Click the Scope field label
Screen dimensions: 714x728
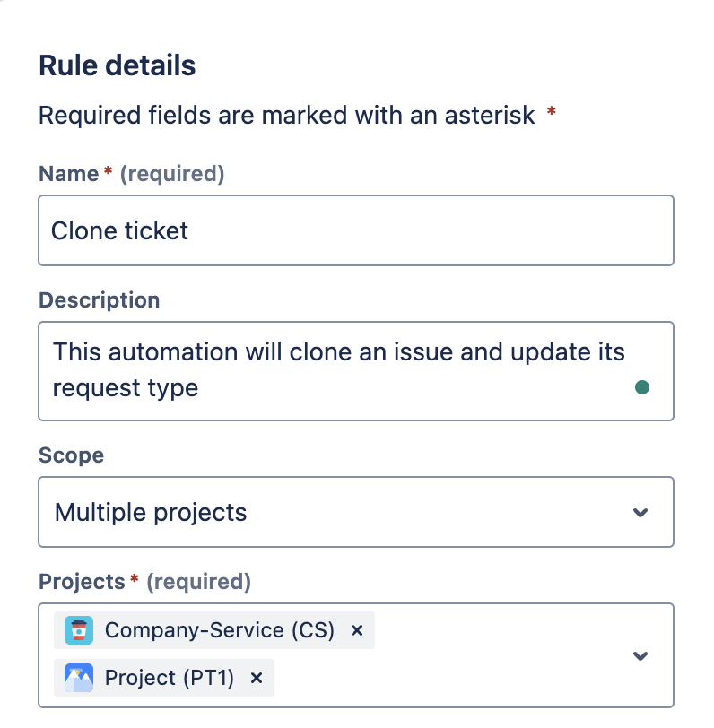pos(71,455)
